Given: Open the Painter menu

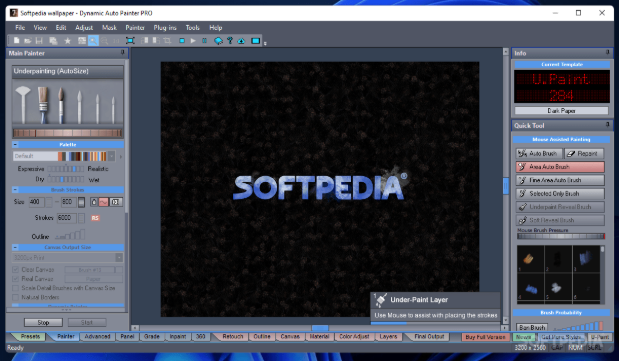Looking at the screenshot, I should point(135,28).
